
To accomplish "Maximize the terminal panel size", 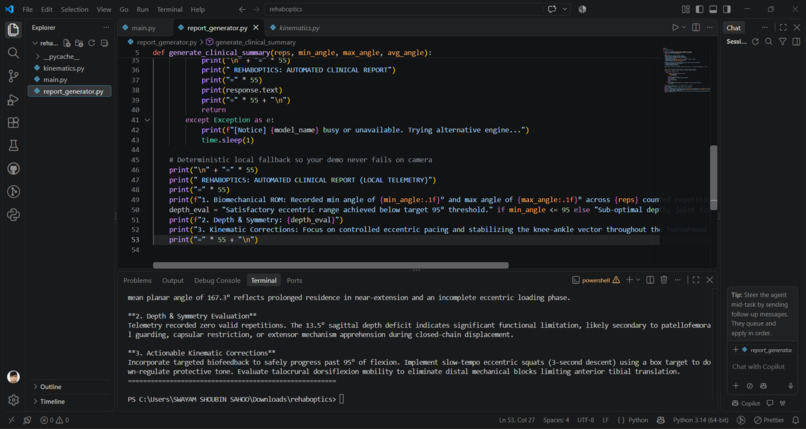I will click(x=695, y=280).
